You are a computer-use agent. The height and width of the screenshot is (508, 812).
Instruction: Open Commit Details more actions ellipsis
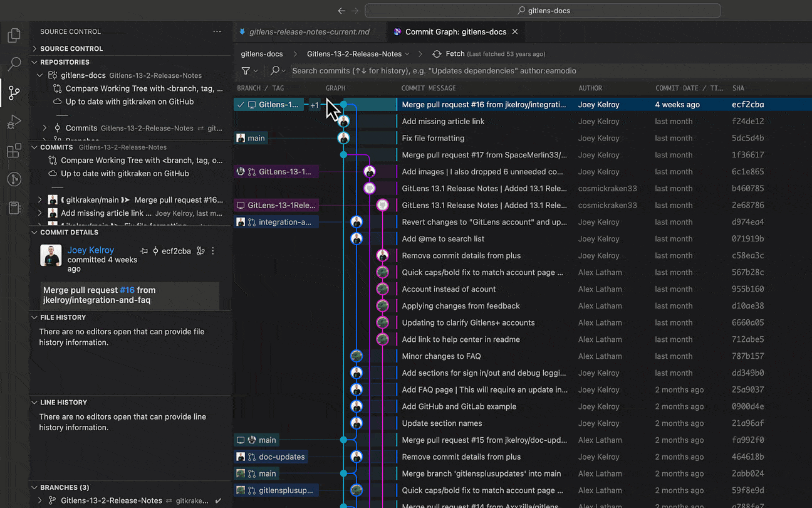[x=213, y=251]
